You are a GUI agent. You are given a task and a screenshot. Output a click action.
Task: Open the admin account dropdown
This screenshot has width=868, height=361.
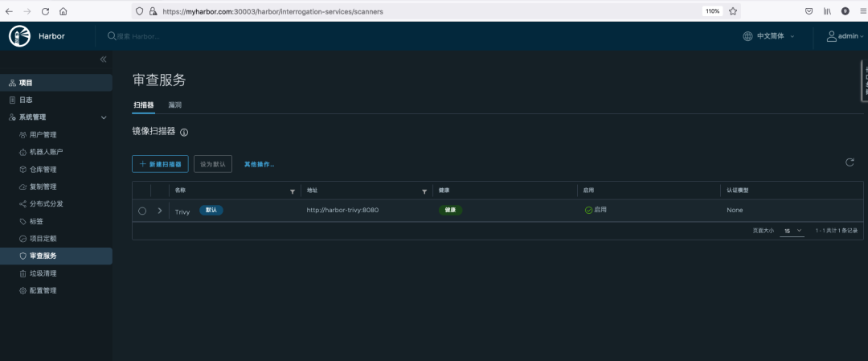pos(851,36)
